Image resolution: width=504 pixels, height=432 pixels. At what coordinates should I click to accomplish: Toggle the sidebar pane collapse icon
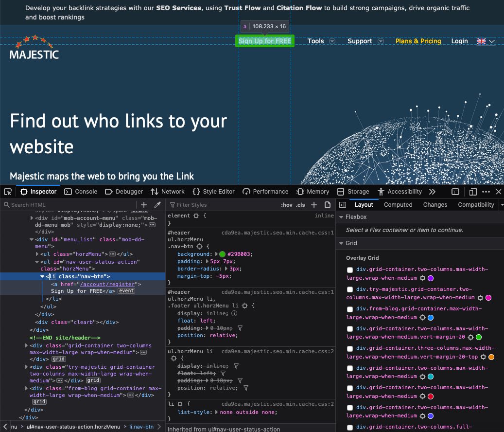click(343, 205)
